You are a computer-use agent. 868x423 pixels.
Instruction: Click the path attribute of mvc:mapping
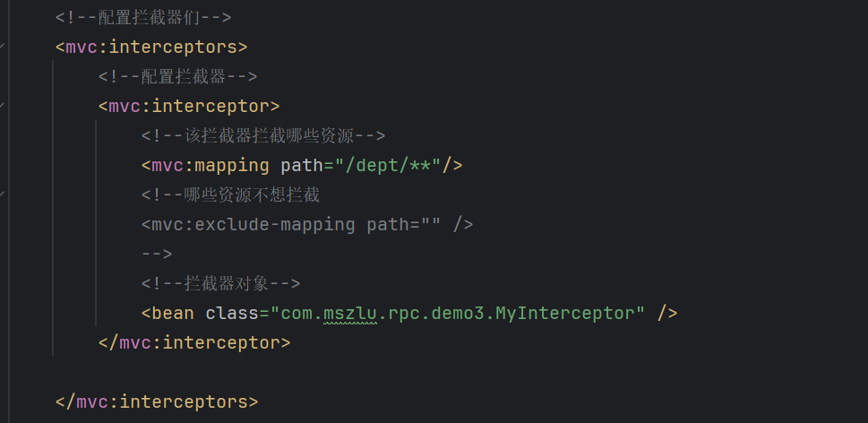pyautogui.click(x=302, y=165)
